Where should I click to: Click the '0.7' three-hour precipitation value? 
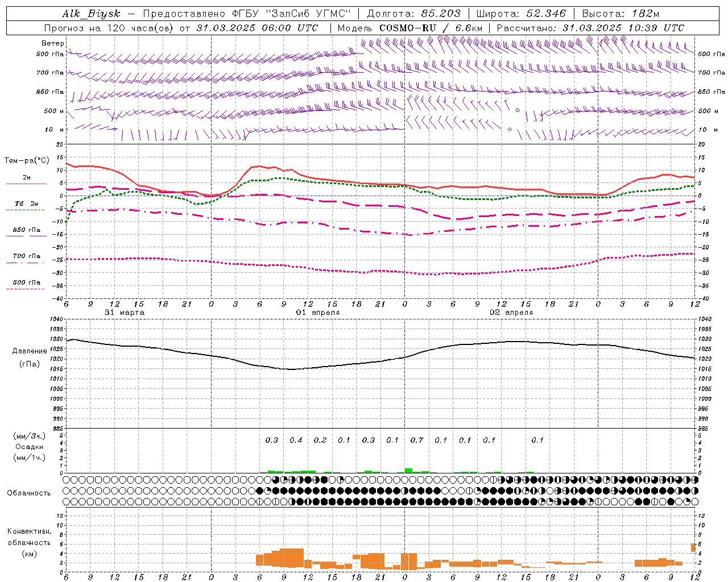417,440
